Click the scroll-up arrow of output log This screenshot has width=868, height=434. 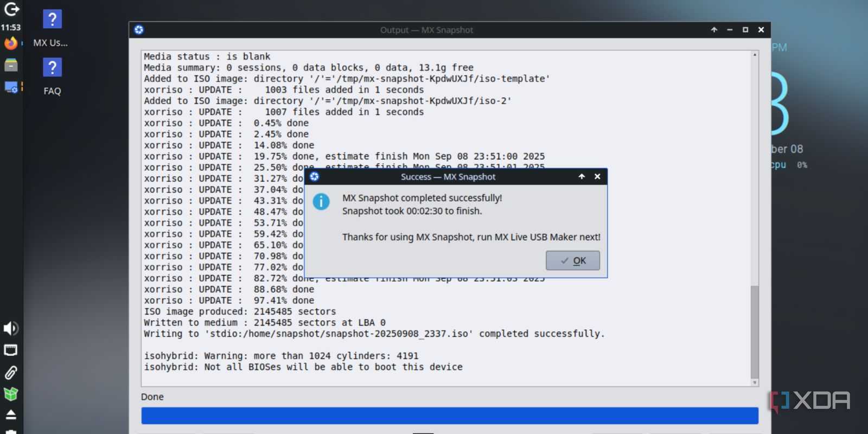tap(755, 54)
